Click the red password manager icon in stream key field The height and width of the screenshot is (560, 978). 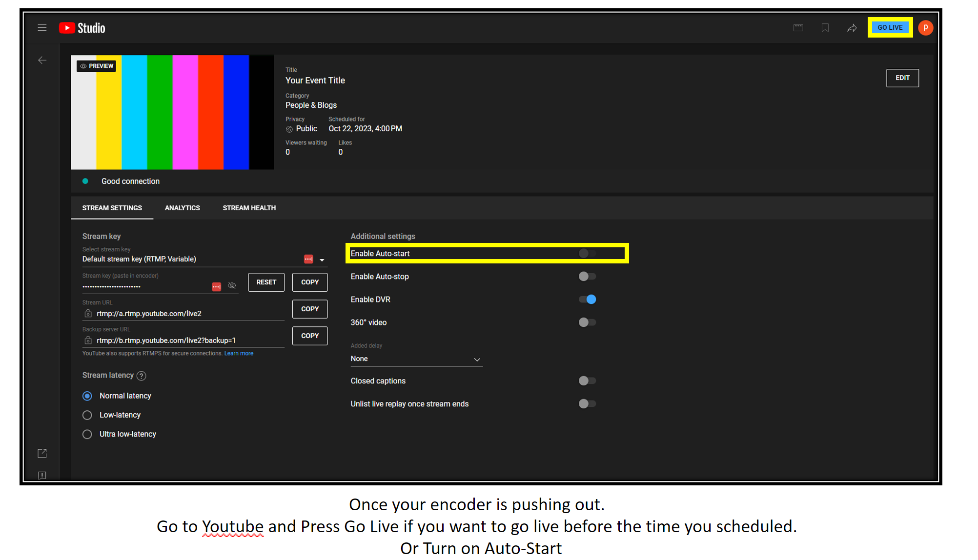pyautogui.click(x=217, y=287)
